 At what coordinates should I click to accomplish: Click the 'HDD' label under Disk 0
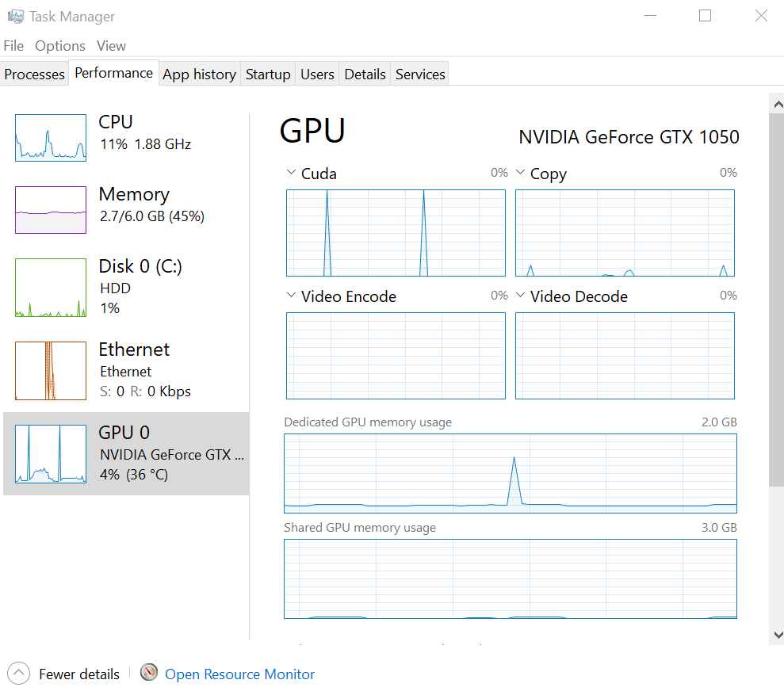(115, 288)
